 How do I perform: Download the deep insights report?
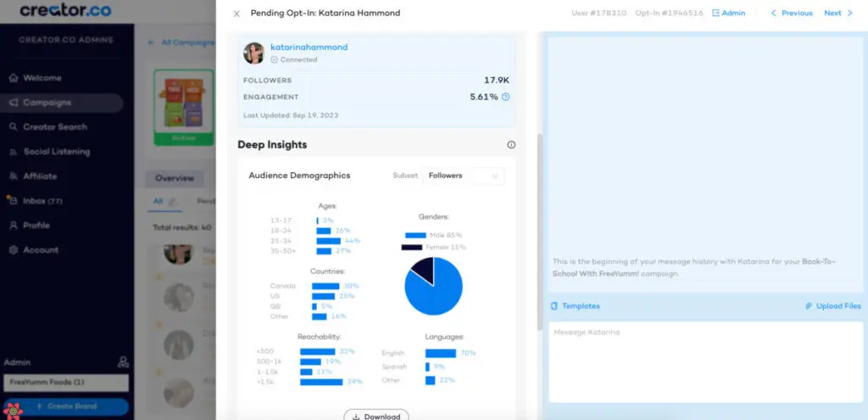[x=376, y=416]
